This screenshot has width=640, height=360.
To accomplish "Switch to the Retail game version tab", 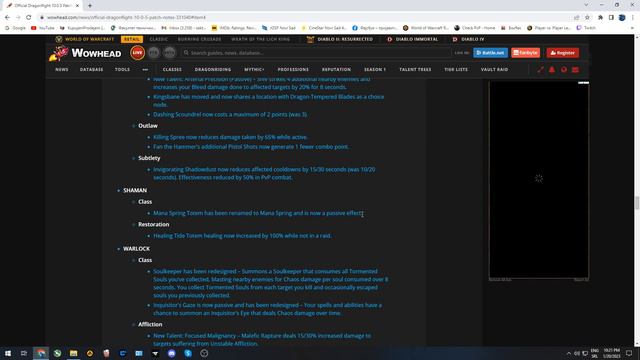I will tap(131, 39).
